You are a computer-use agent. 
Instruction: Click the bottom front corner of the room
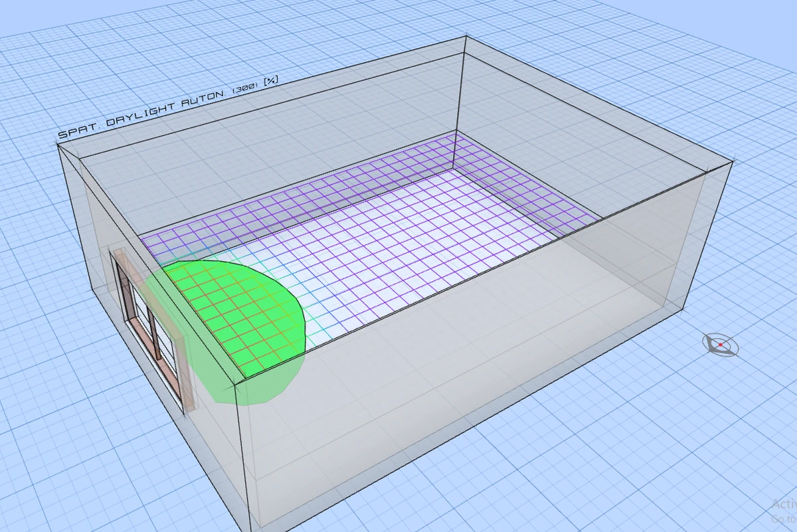tap(251, 525)
